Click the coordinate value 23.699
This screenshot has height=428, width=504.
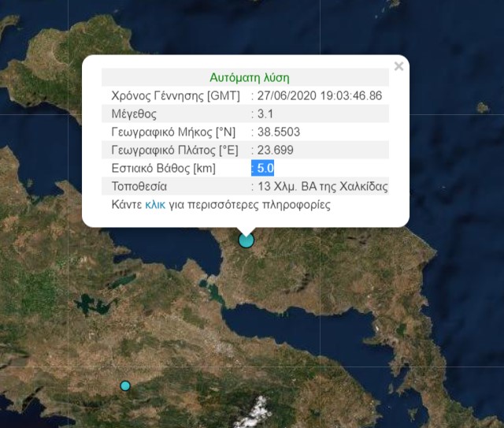coord(273,150)
